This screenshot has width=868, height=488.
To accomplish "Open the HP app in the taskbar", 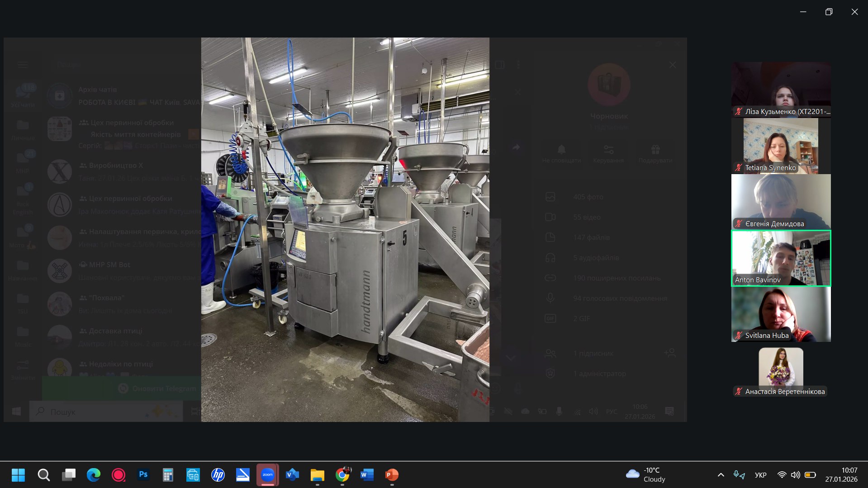I will click(x=218, y=475).
